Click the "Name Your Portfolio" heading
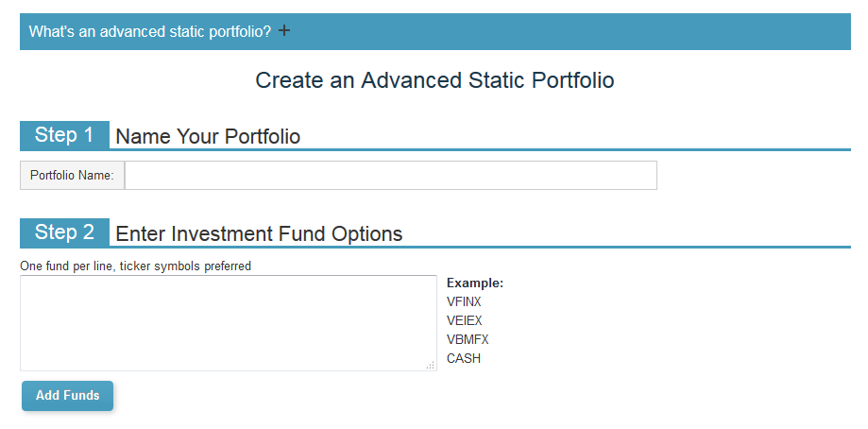Viewport: 868px width, 429px height. (208, 137)
